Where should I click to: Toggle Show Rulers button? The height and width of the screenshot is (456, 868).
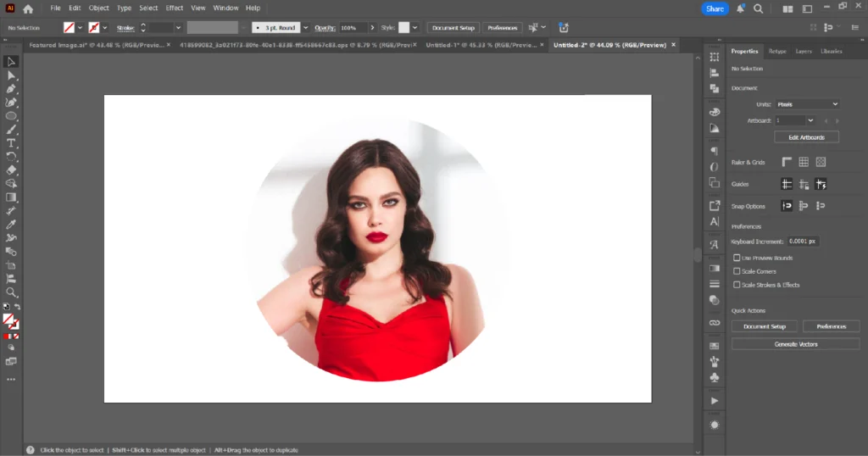(787, 162)
